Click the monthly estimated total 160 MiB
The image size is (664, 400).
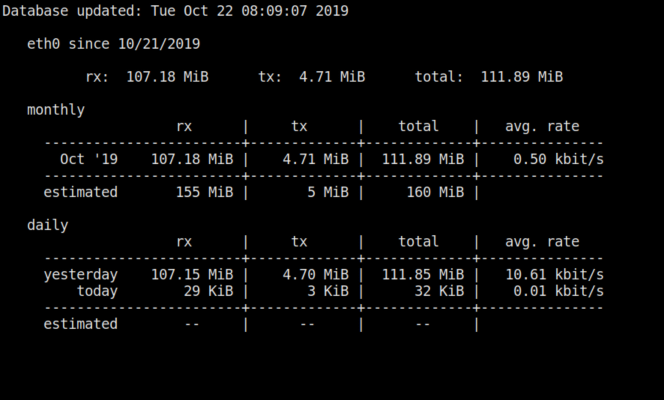tap(435, 192)
